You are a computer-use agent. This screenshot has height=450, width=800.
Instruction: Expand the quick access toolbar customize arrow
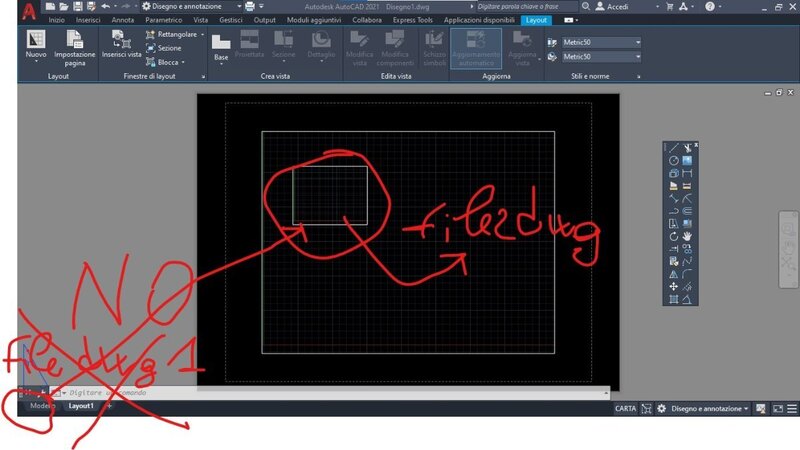pos(261,7)
